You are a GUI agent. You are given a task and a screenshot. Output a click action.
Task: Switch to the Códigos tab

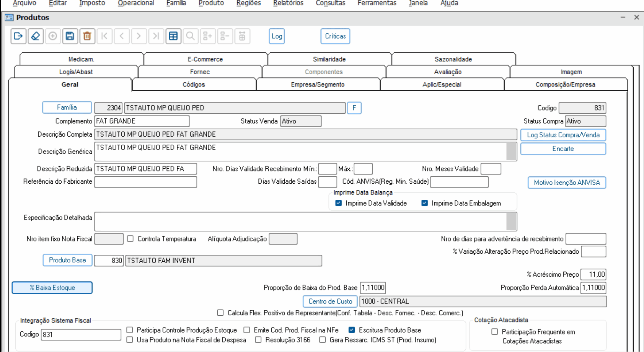[x=194, y=85]
